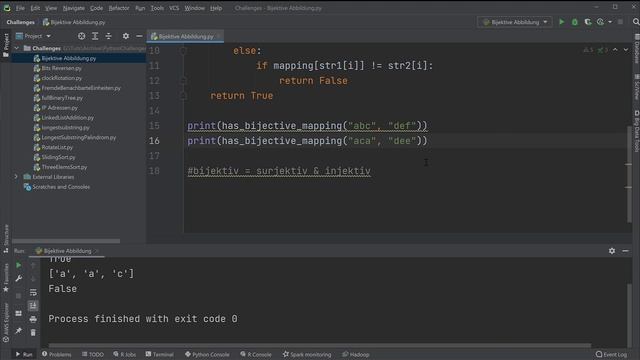The image size is (640, 360).
Task: Open the File menu
Action: (20, 8)
